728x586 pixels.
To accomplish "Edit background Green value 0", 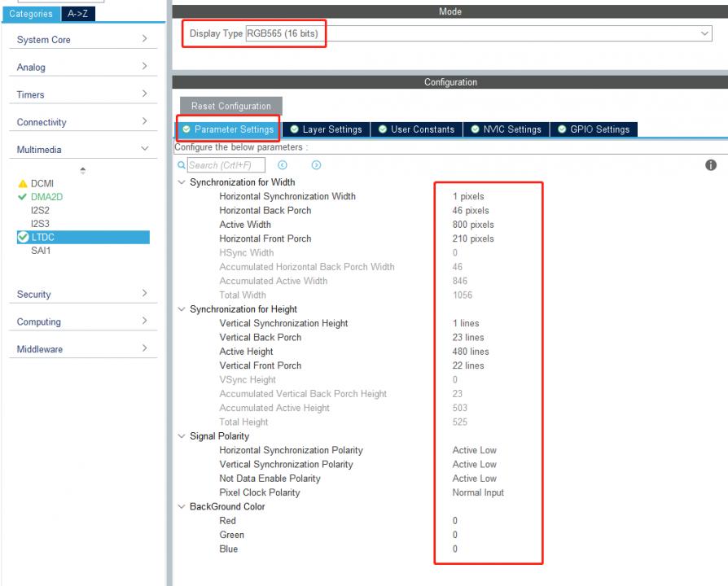I will point(455,535).
